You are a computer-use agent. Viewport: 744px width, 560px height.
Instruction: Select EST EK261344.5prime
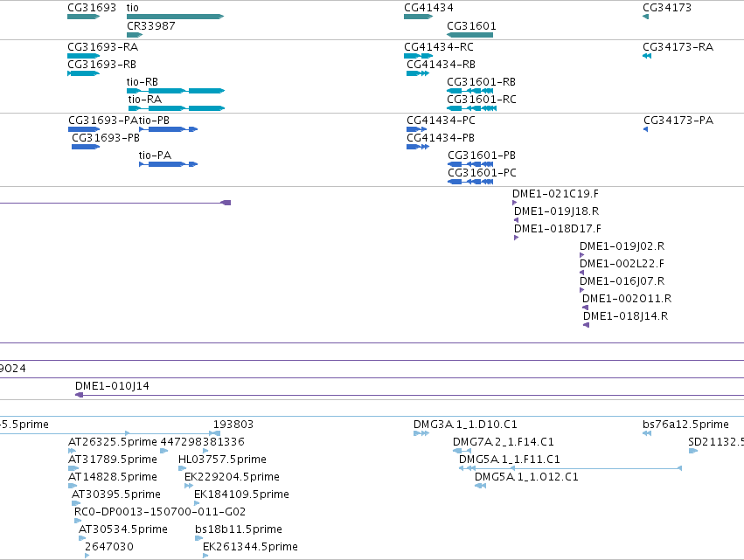pyautogui.click(x=250, y=547)
